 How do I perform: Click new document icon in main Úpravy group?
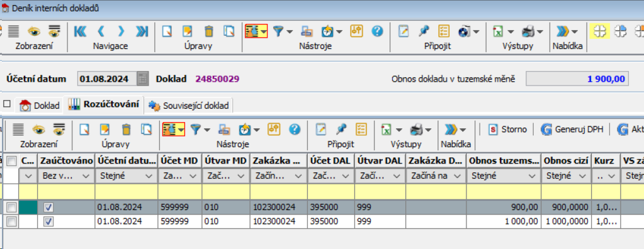[166, 31]
